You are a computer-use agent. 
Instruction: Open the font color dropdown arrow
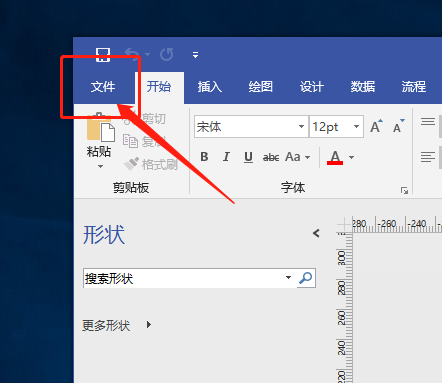click(x=351, y=157)
